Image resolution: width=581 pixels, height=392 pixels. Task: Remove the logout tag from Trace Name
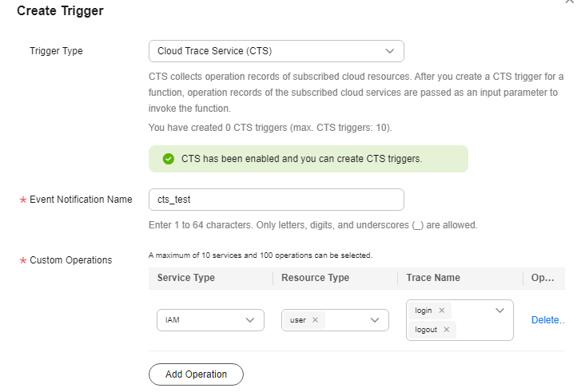pos(447,330)
